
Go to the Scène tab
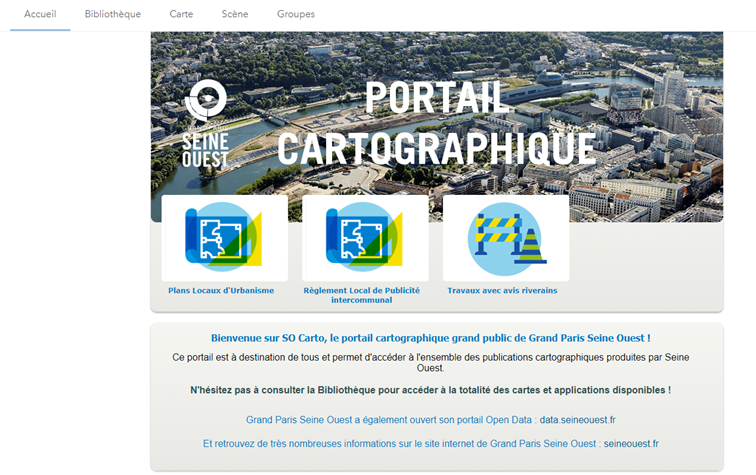pyautogui.click(x=235, y=14)
